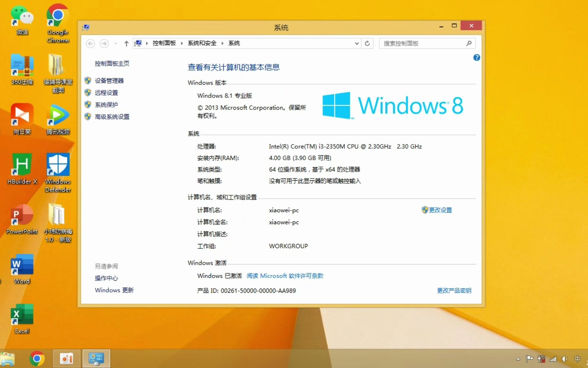This screenshot has height=368, width=588.
Task: Open recent locations dropdown arrow
Action: [116, 43]
